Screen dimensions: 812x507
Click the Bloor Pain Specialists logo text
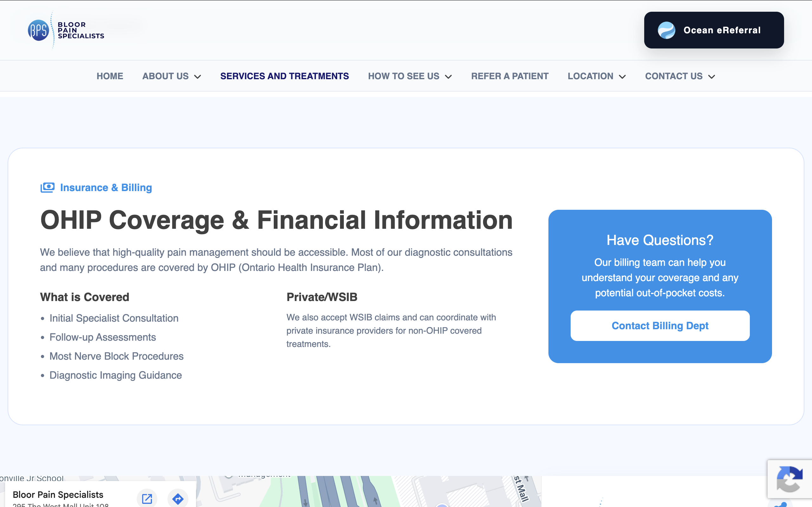(x=81, y=30)
